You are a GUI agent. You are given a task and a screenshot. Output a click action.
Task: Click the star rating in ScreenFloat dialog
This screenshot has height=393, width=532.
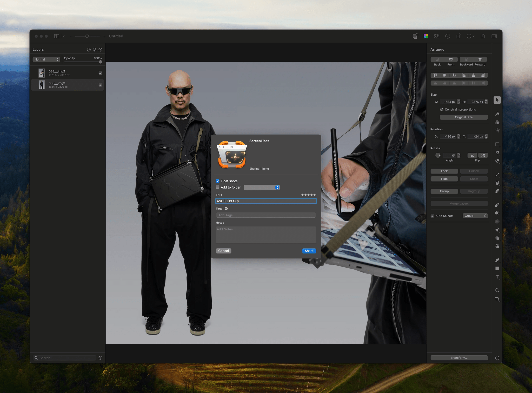[309, 195]
